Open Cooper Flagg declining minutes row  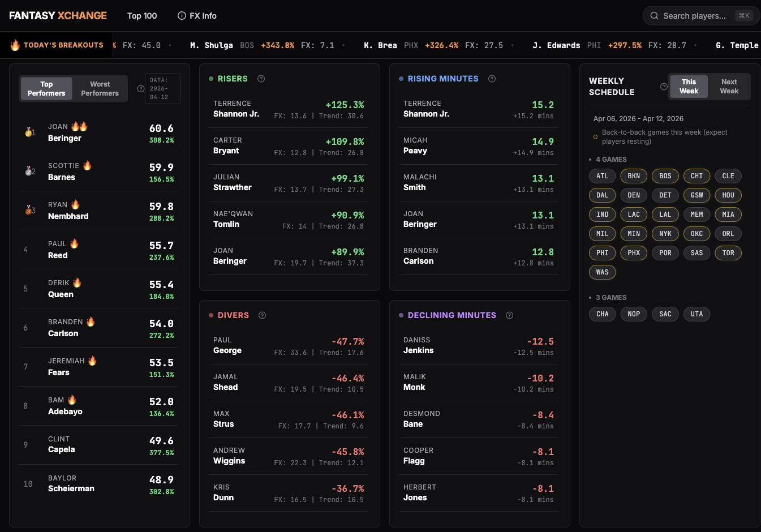click(479, 456)
